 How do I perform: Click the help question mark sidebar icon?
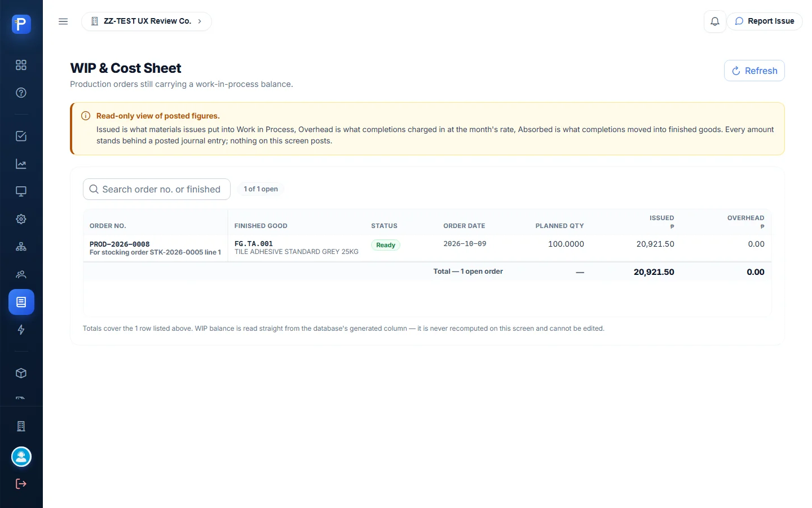(21, 93)
